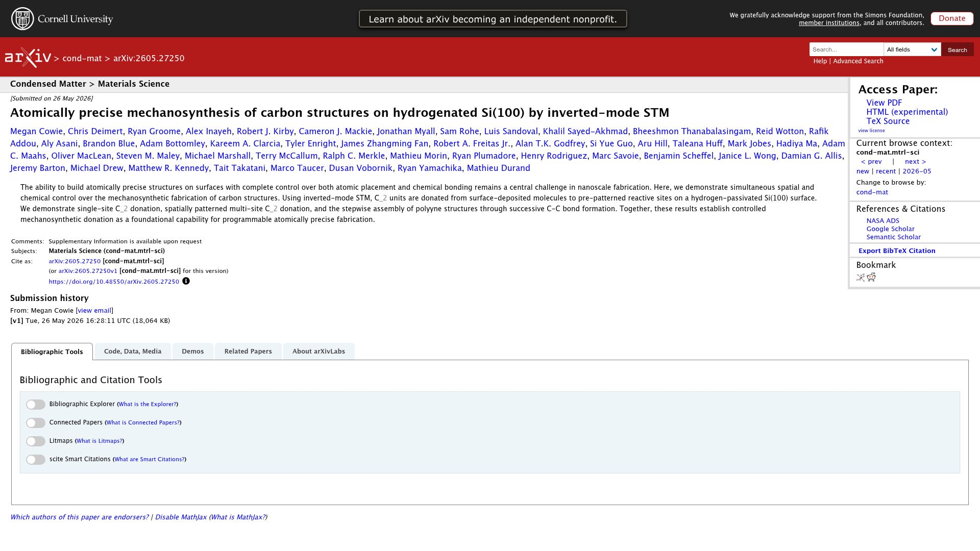
Task: Bookmark with the Reddit icon
Action: click(x=871, y=277)
